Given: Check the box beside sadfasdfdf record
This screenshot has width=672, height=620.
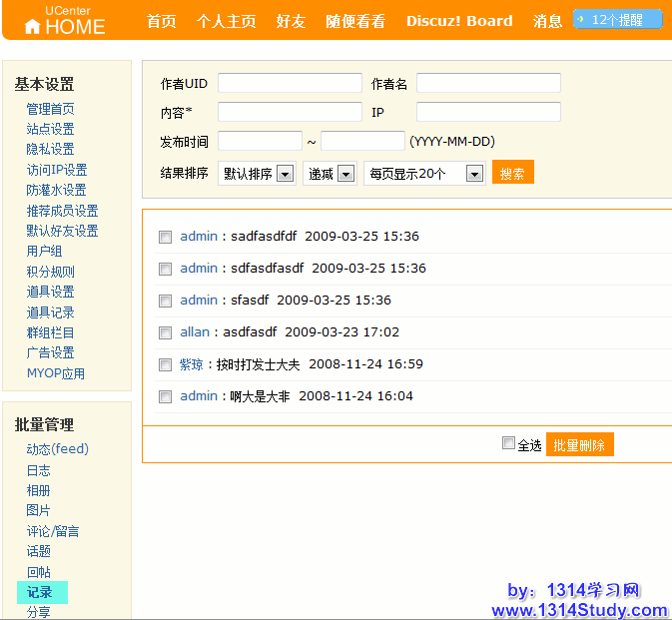Looking at the screenshot, I should (166, 237).
